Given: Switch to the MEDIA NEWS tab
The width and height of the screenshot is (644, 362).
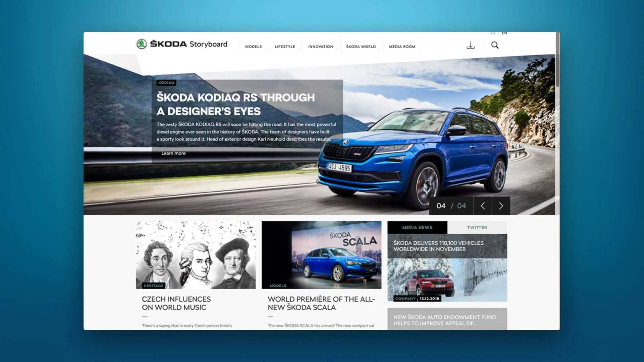Looking at the screenshot, I should (x=417, y=228).
